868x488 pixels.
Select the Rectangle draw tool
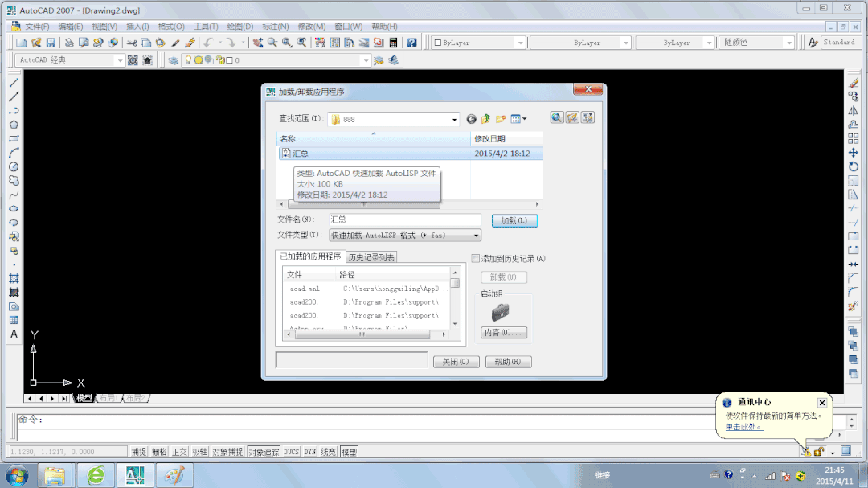[x=14, y=138]
